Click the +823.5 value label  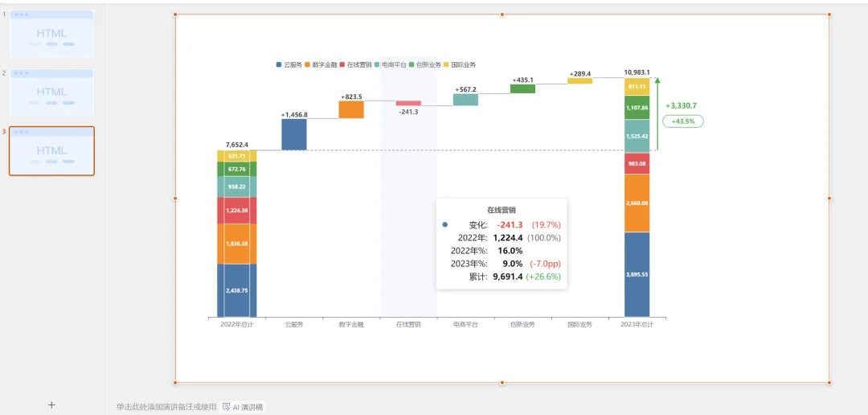click(351, 97)
